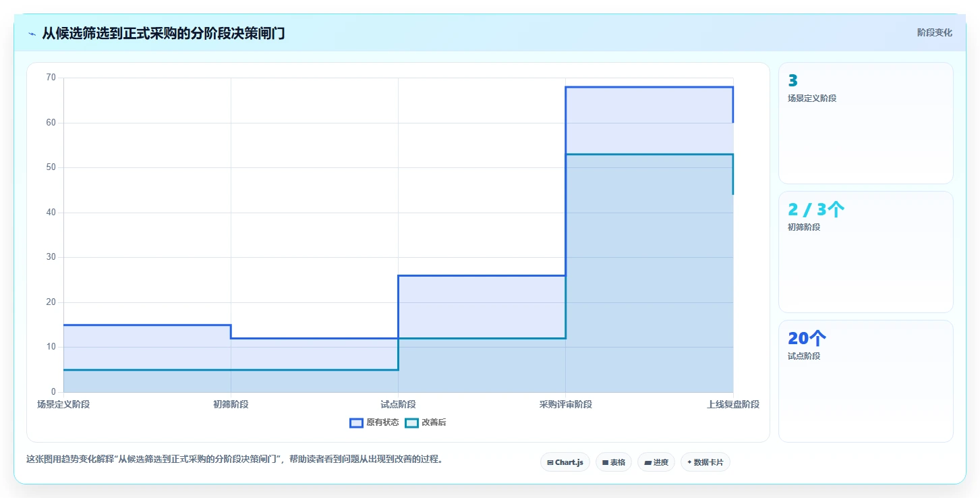
Task: Open the 初筛阶段 card showing 2 / 3个
Action: coord(866,252)
